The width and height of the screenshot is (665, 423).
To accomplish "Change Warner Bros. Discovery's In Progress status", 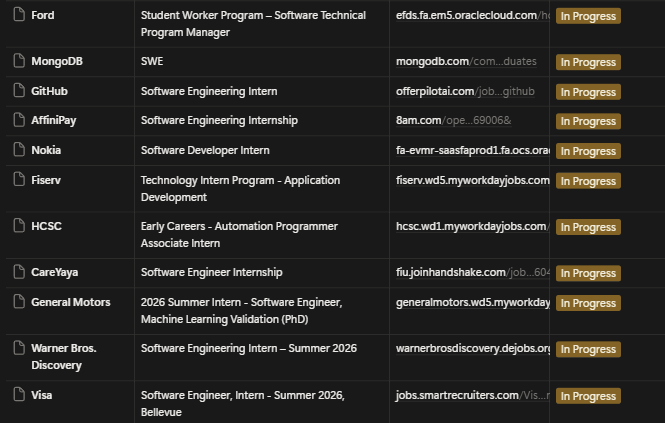I will click(588, 349).
